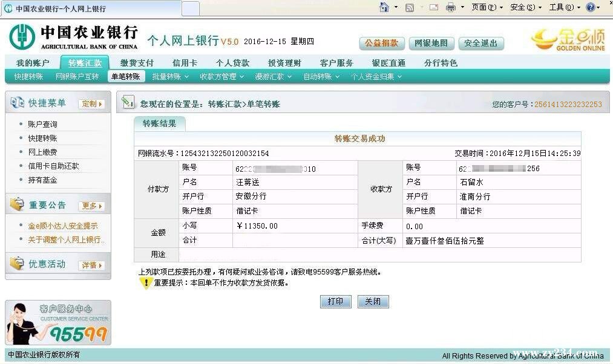Open 持有基金 in the quick menu
613x364 pixels.
42,180
